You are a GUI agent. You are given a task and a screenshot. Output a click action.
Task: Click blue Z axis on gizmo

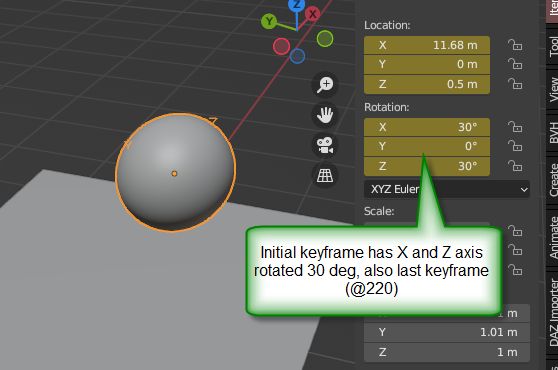(296, 5)
